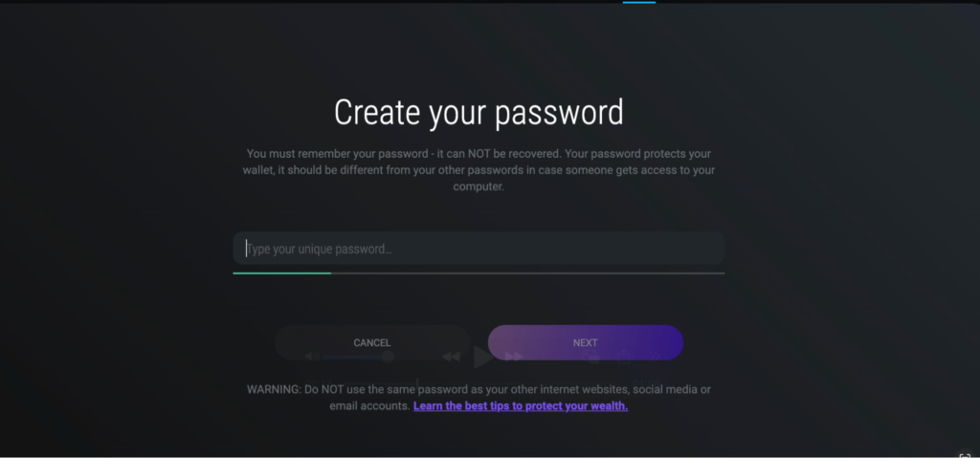Click the faint play triangle
The width and height of the screenshot is (980, 458).
pyautogui.click(x=483, y=357)
